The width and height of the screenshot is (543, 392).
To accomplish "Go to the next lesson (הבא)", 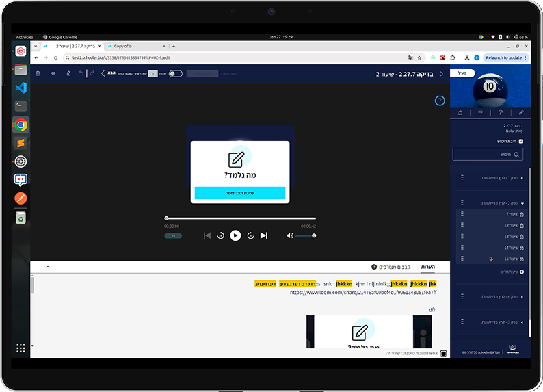I will (x=108, y=73).
